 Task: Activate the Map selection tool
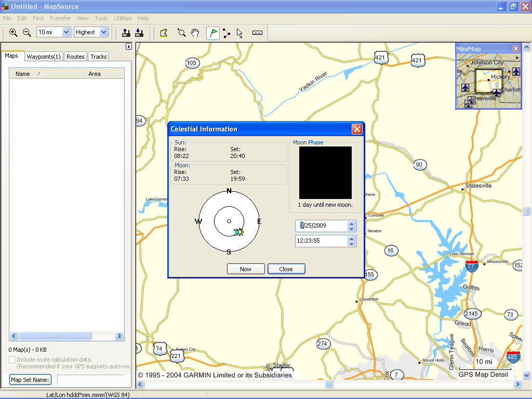click(164, 33)
